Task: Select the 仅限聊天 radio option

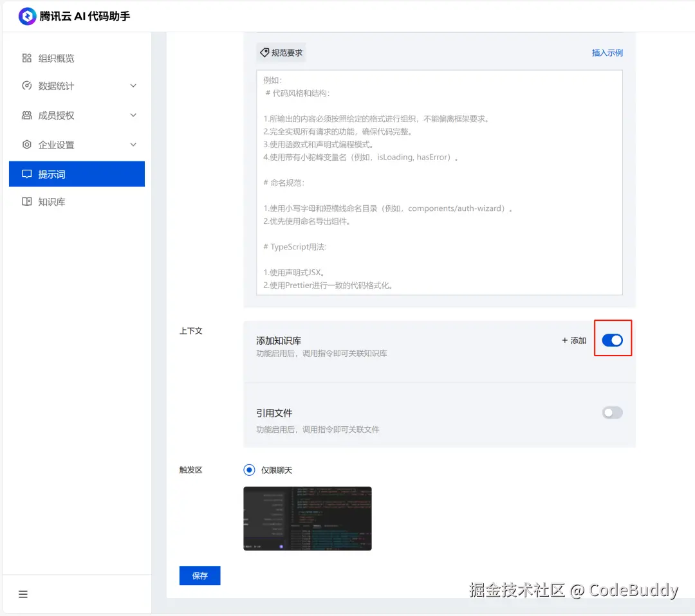Action: click(x=249, y=470)
